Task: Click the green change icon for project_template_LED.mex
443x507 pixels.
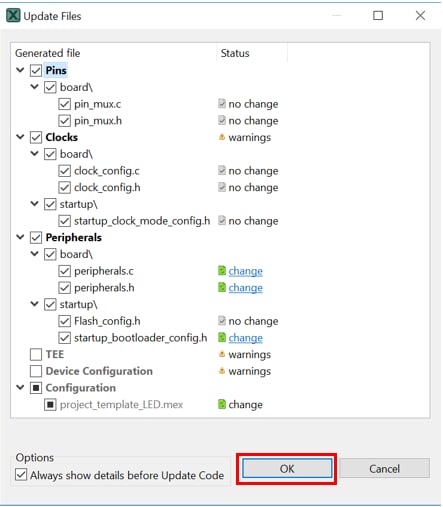Action: point(222,404)
